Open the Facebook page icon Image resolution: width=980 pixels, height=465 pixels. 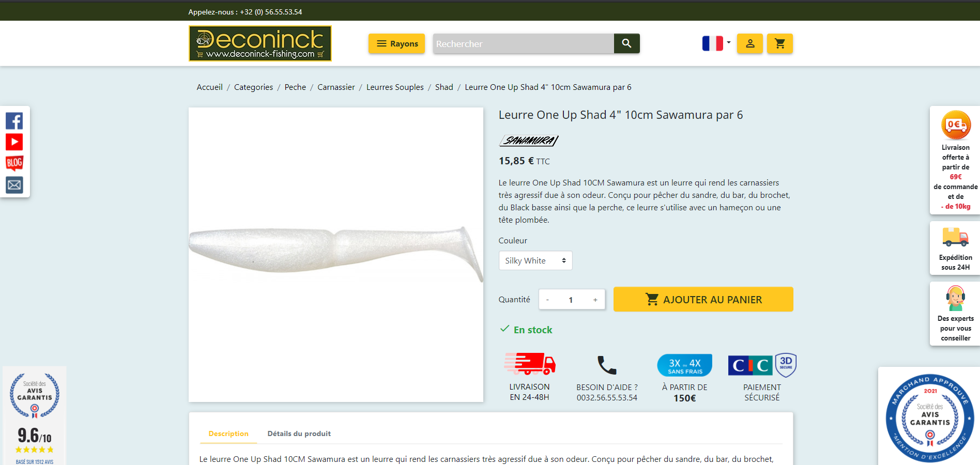point(14,121)
